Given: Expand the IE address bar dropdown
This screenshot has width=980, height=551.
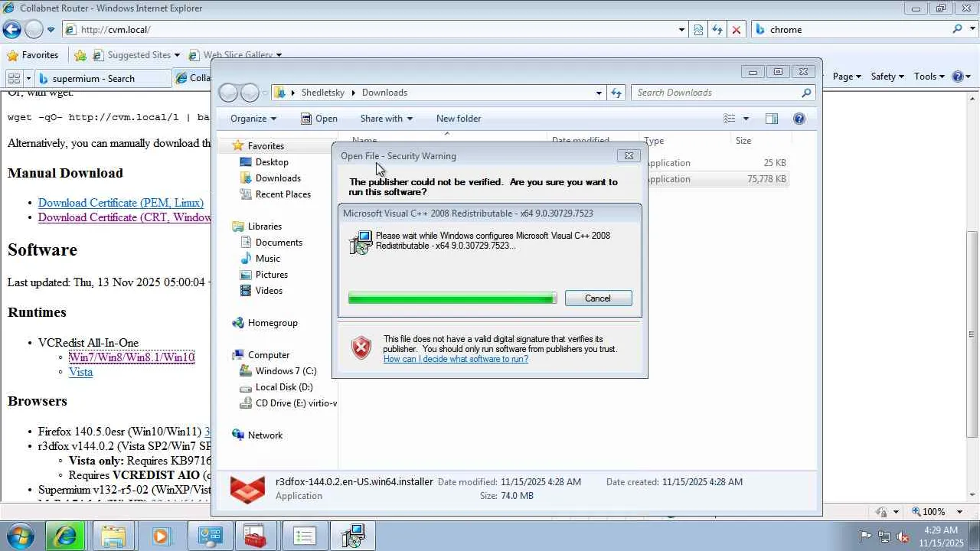Looking at the screenshot, I should click(681, 30).
